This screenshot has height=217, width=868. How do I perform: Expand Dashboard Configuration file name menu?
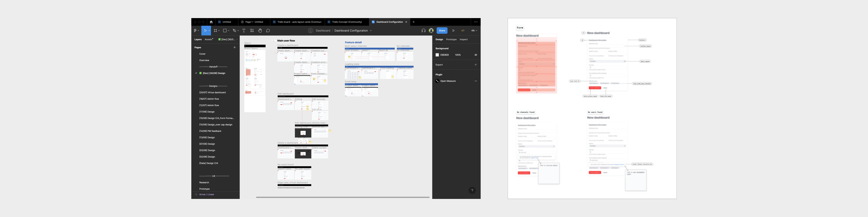[x=371, y=31]
